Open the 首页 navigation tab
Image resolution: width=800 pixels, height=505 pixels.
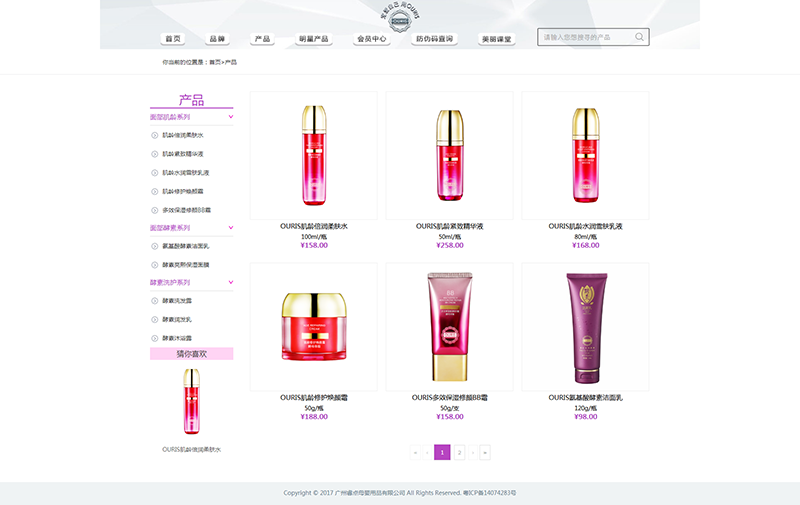coord(173,39)
